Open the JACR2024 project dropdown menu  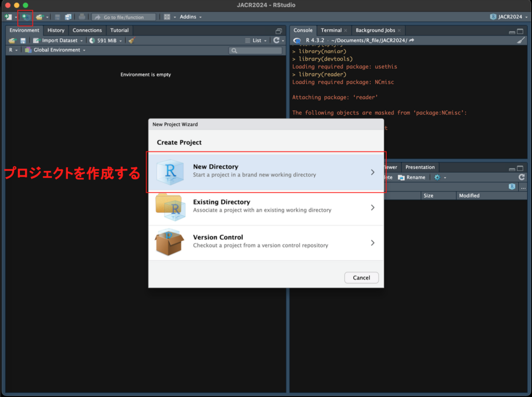tap(509, 17)
